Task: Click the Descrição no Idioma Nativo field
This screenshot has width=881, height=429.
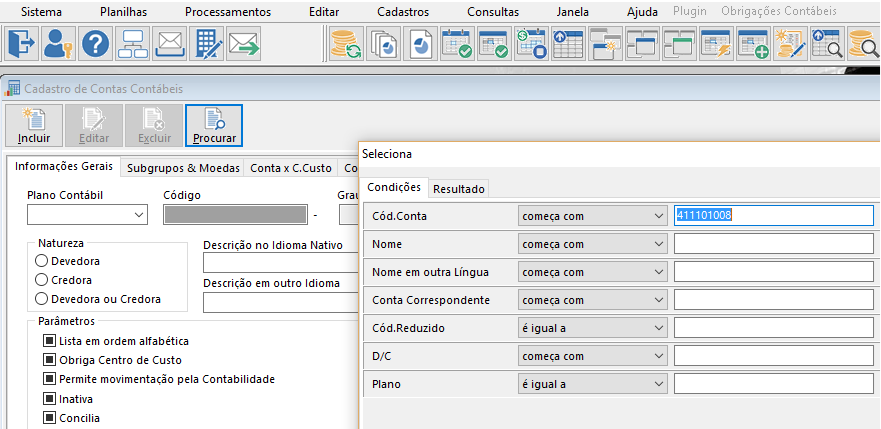Action: (x=280, y=263)
